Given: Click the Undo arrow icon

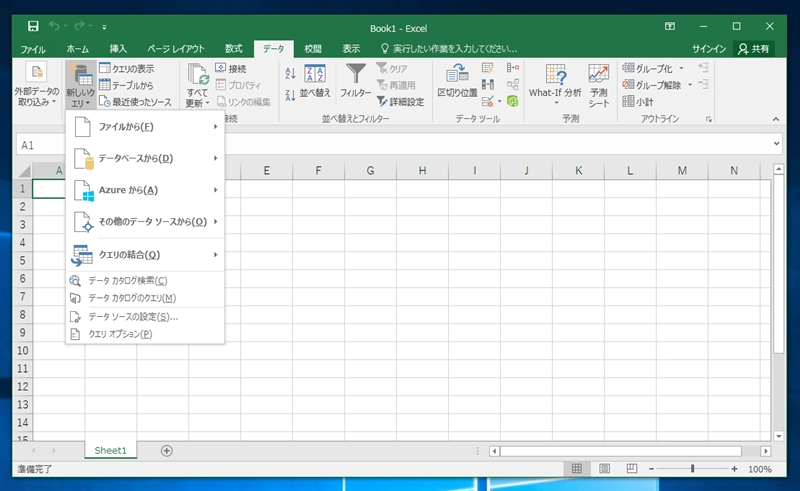Looking at the screenshot, I should [54, 26].
